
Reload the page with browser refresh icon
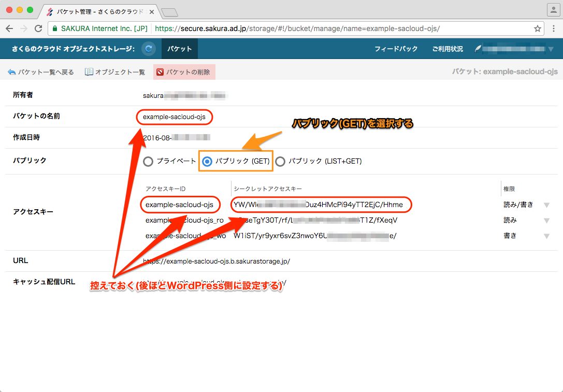(x=38, y=28)
